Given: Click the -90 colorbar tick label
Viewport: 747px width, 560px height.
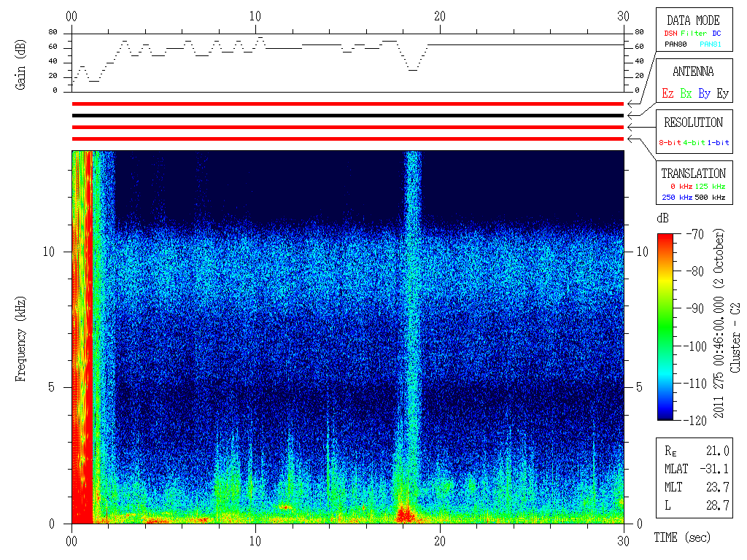Looking at the screenshot, I should [694, 308].
